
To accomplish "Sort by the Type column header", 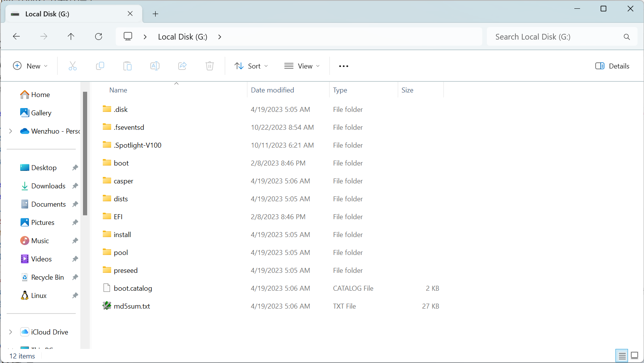I will point(340,90).
